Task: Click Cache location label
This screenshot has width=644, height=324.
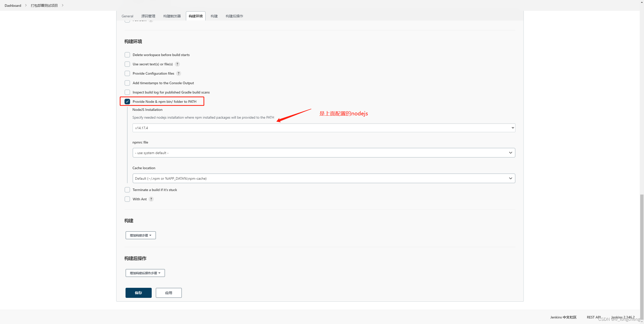Action: tap(144, 168)
